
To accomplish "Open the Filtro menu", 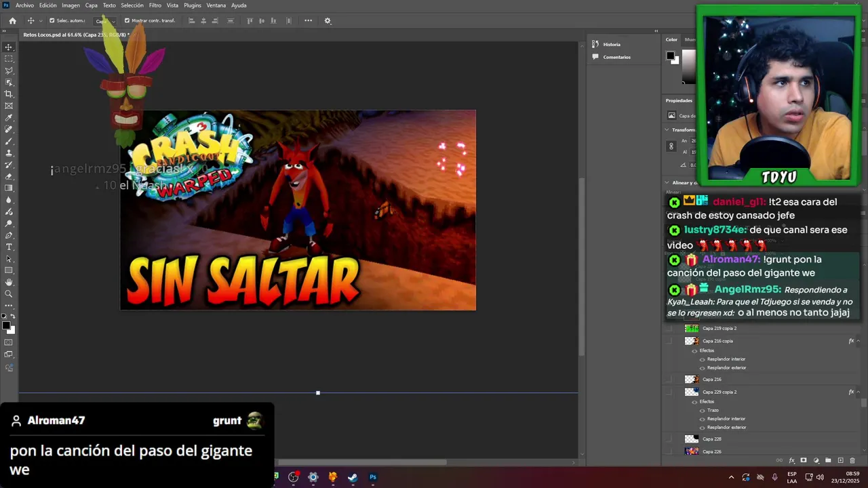I will coord(155,5).
